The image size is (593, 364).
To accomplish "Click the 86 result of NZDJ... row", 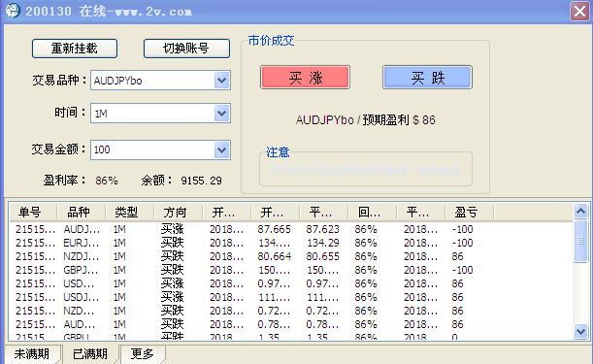I will point(457,256).
